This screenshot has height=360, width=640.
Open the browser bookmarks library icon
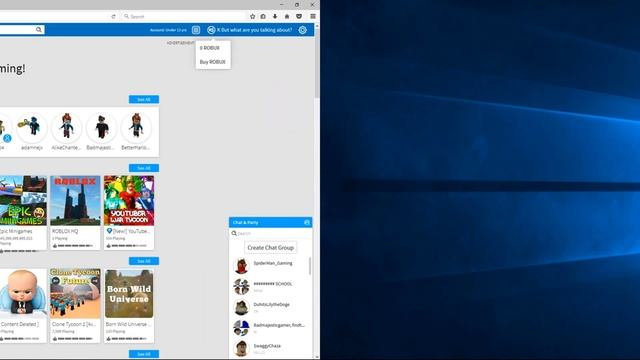tap(263, 16)
